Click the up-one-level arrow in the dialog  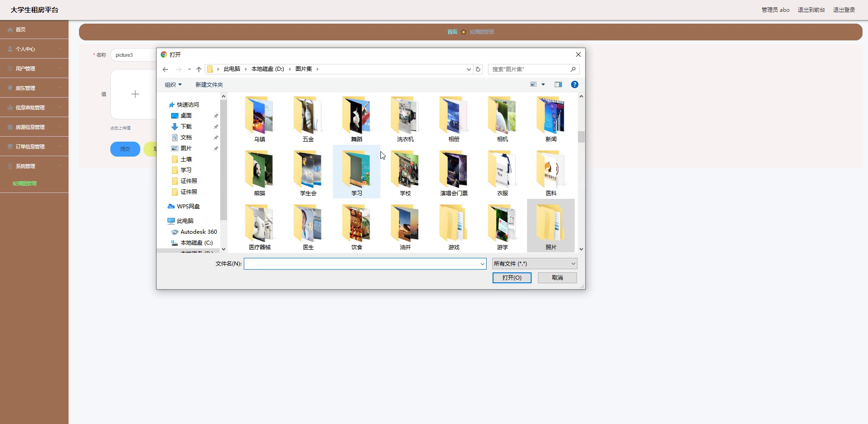[198, 69]
